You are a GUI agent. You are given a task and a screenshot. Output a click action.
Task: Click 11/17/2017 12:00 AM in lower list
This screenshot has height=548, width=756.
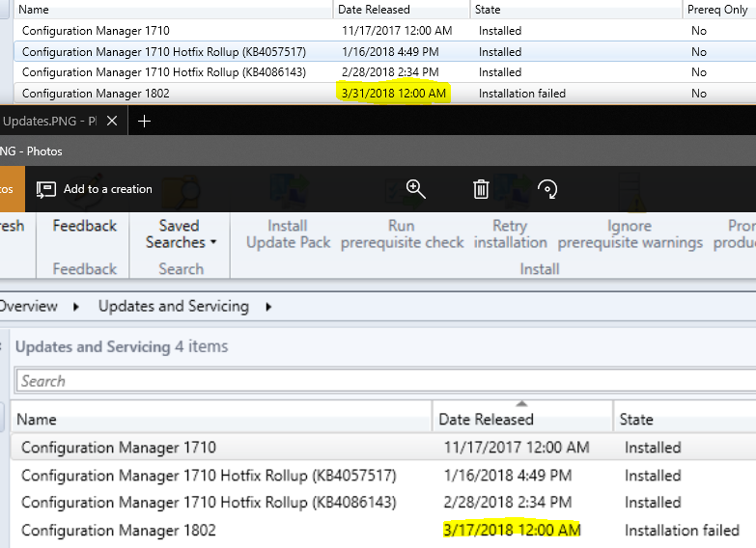click(517, 448)
